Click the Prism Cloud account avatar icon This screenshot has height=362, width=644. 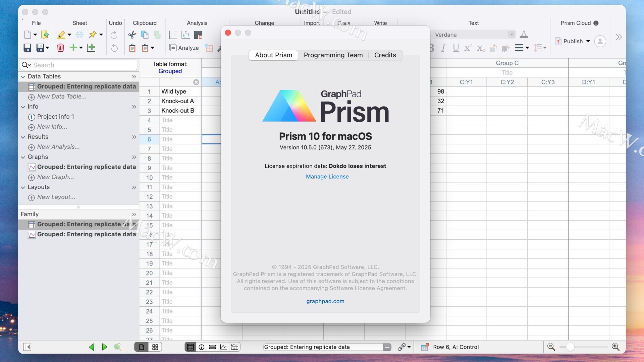(x=600, y=41)
